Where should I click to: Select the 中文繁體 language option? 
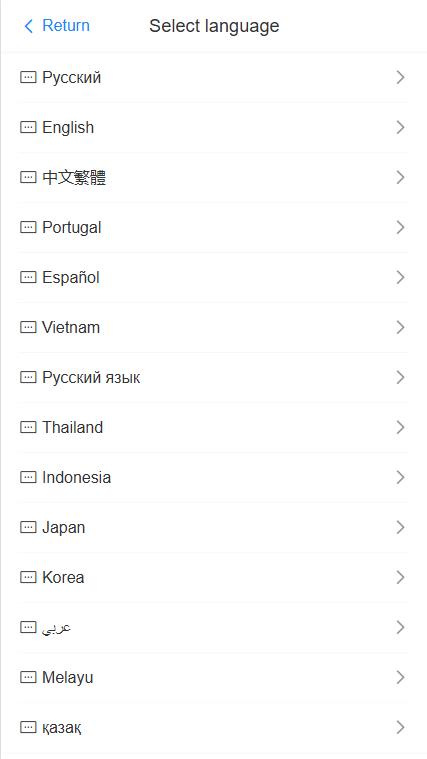[213, 178]
